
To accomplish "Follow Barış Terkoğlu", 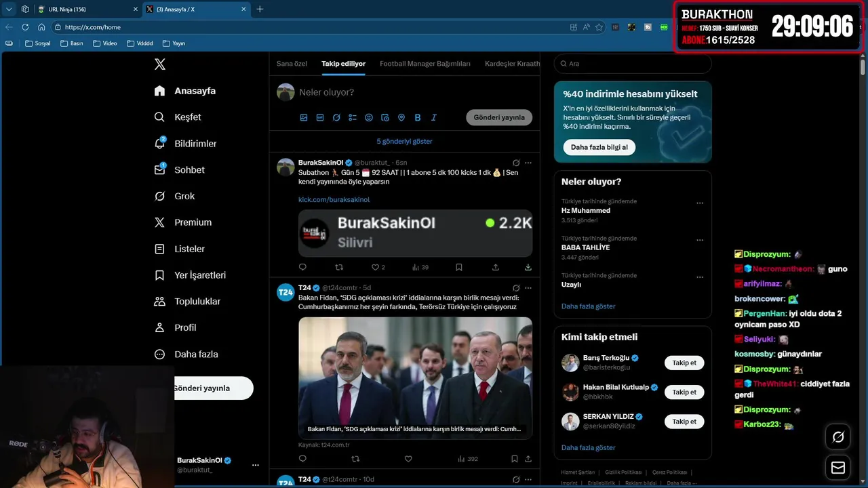I will coord(684,363).
